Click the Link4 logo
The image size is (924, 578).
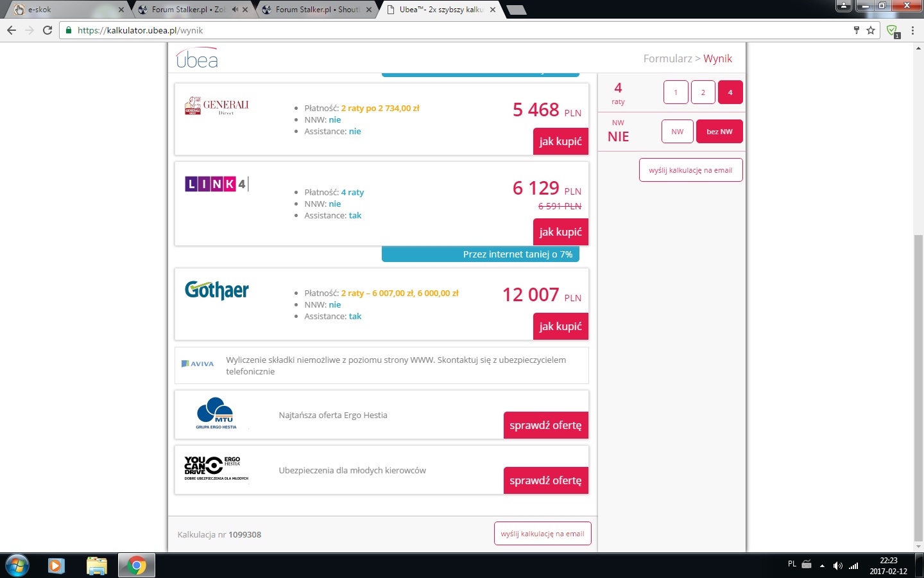pos(217,184)
